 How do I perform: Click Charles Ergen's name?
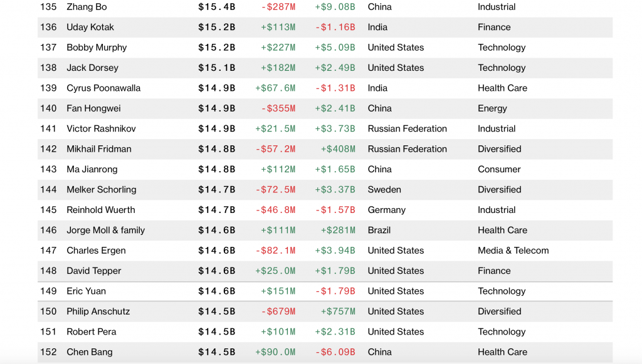point(96,251)
